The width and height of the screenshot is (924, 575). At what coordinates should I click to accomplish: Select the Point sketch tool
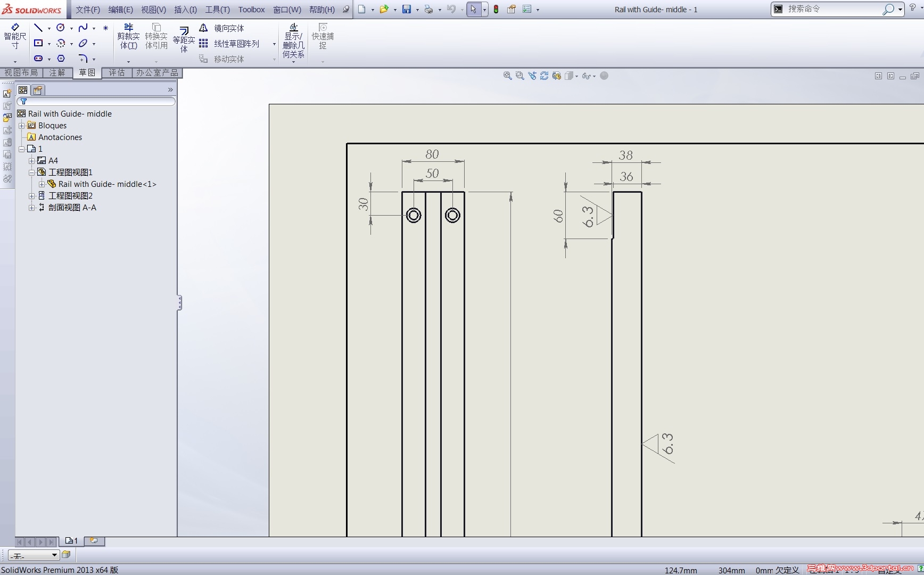point(105,28)
